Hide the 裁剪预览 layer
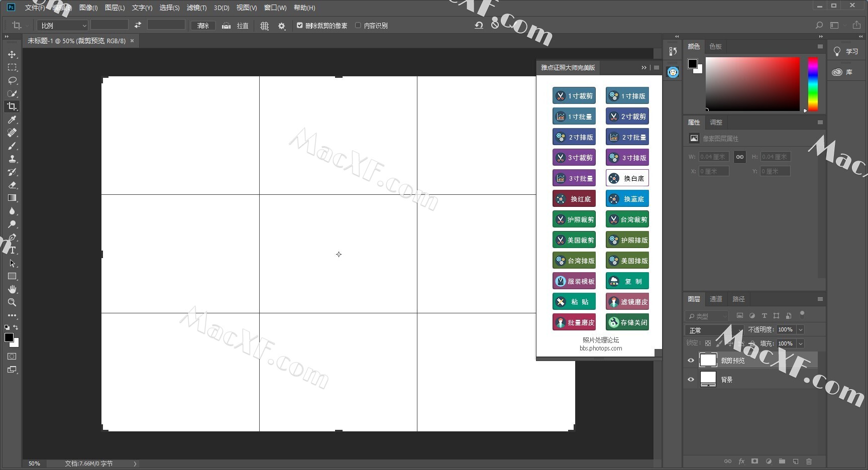Viewport: 868px width, 470px height. point(691,360)
